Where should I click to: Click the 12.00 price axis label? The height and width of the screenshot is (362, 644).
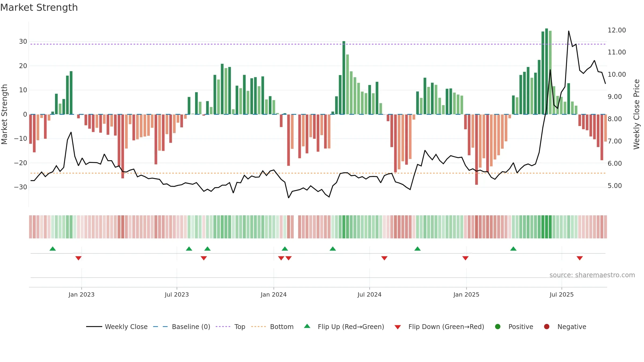click(x=617, y=30)
